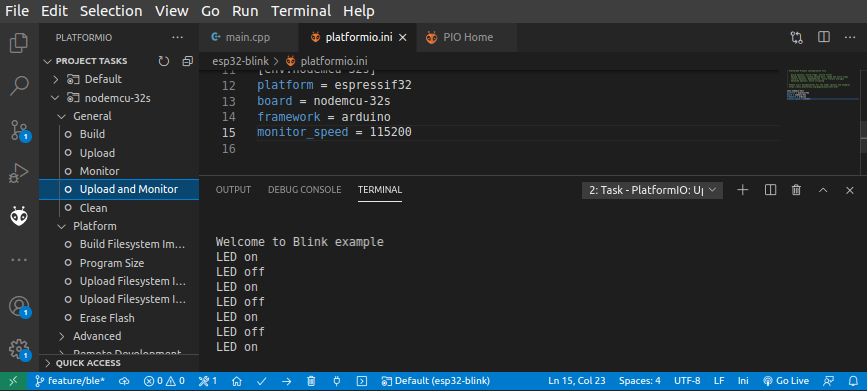Toggle notifications bell in status bar
Viewport: 867px width, 391px height.
tap(853, 380)
